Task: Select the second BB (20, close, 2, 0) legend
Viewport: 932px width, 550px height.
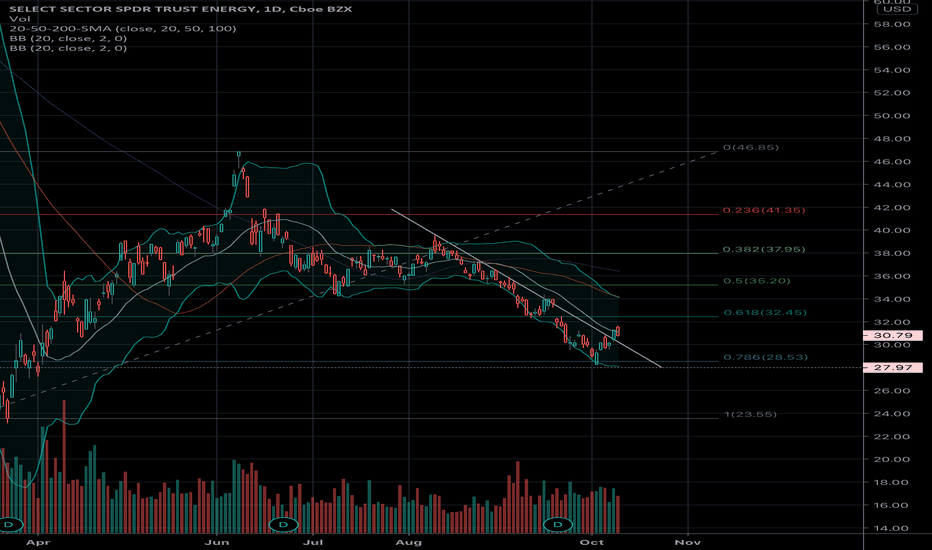Action: tap(68, 48)
